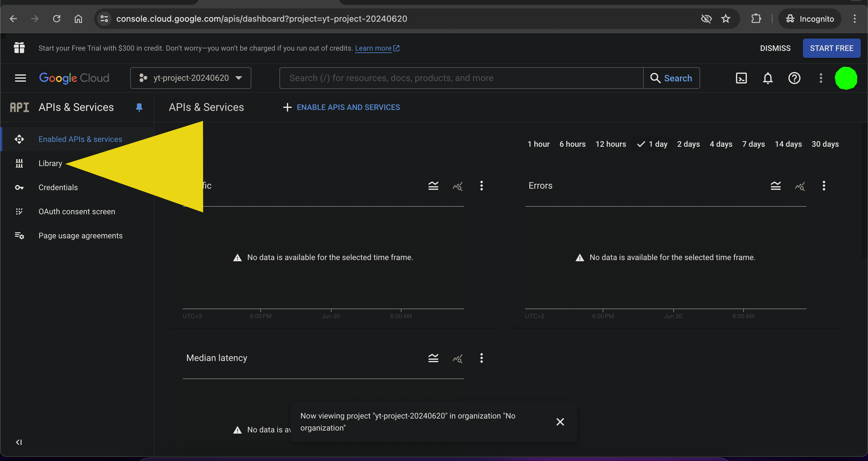Unpin APIs & Services with the pin icon
This screenshot has width=868, height=461.
click(139, 108)
